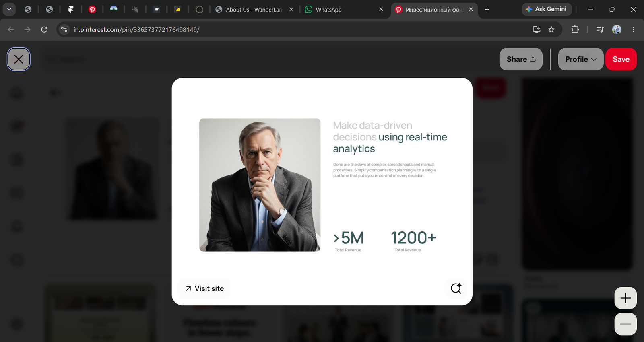Open Ask Gemini
Viewport: 644px width, 342px height.
(x=547, y=9)
